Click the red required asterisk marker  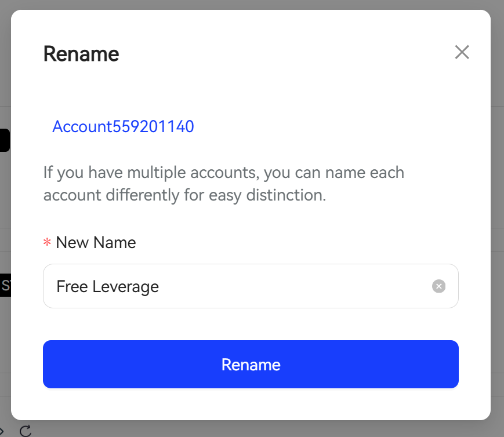point(47,242)
